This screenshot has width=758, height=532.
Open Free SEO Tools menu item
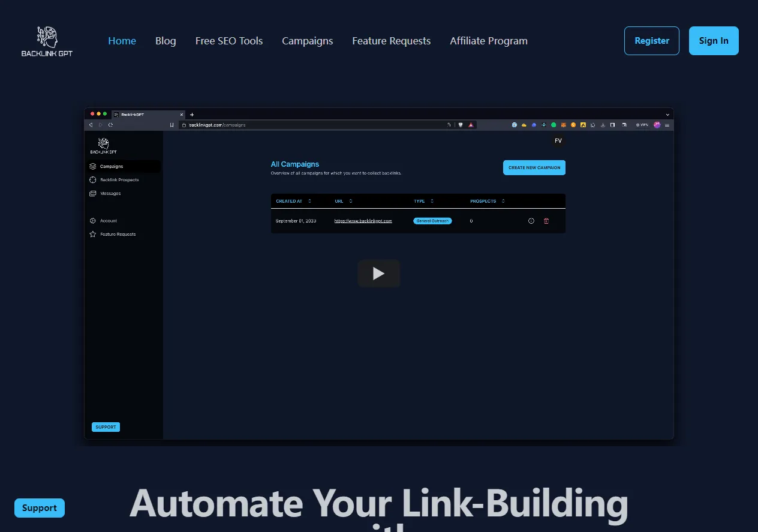tap(229, 41)
